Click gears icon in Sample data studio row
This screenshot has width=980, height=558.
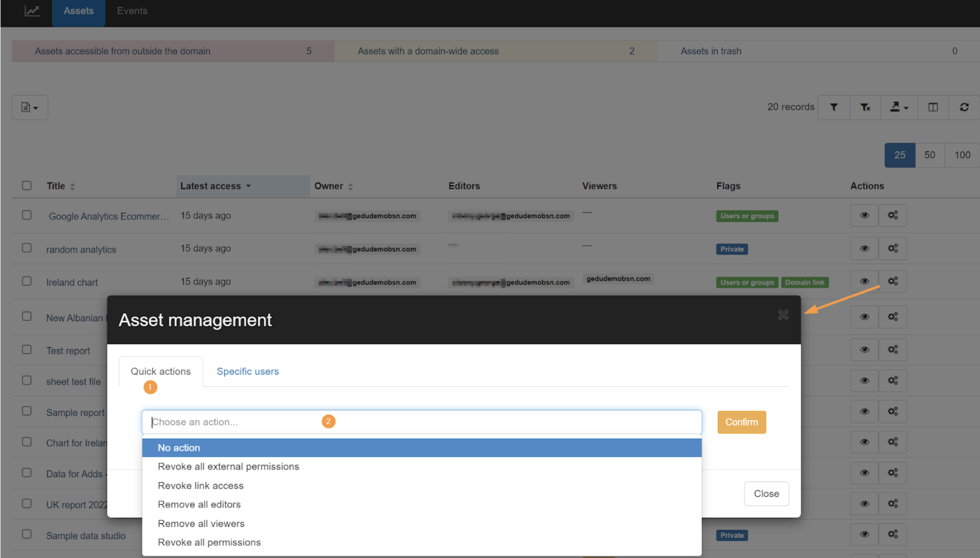893,535
